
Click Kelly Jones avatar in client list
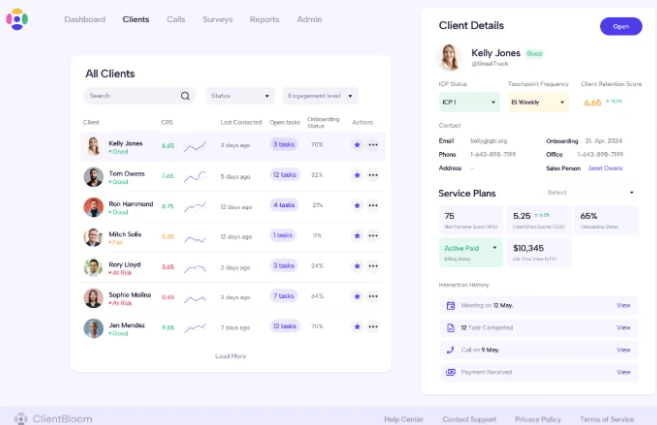pos(93,146)
